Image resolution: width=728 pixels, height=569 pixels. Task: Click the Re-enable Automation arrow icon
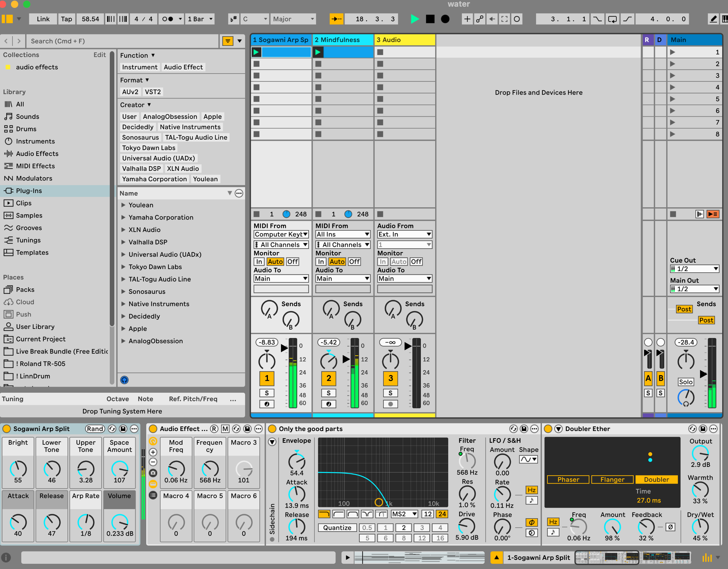coord(492,19)
